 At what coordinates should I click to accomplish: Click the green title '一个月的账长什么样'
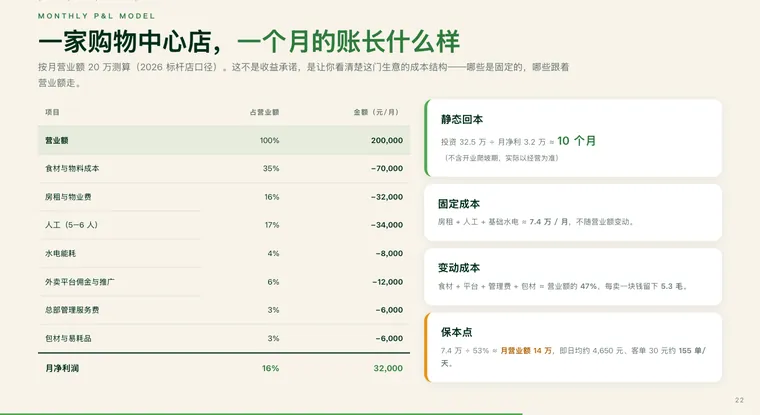pos(348,42)
